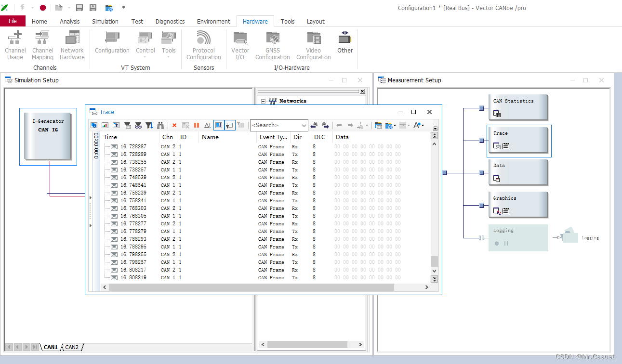This screenshot has width=622, height=364.
Task: Open the Network Hardware settings
Action: [x=72, y=45]
